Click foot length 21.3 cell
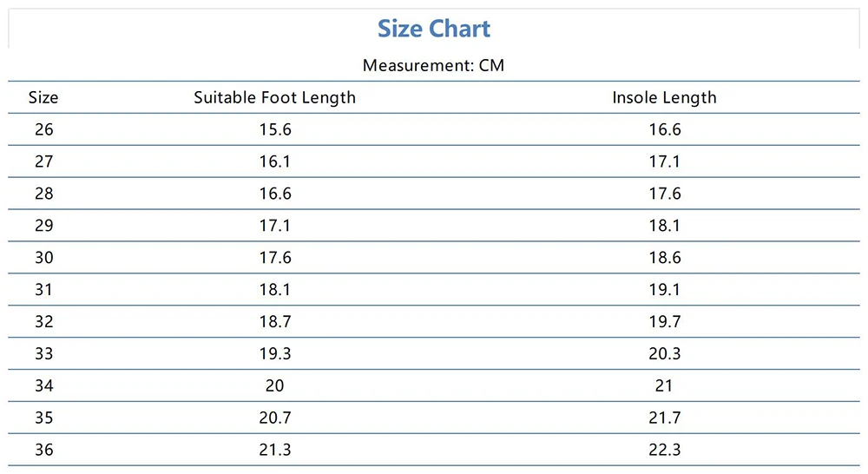Screen dimensions: 868x474 pos(274,451)
